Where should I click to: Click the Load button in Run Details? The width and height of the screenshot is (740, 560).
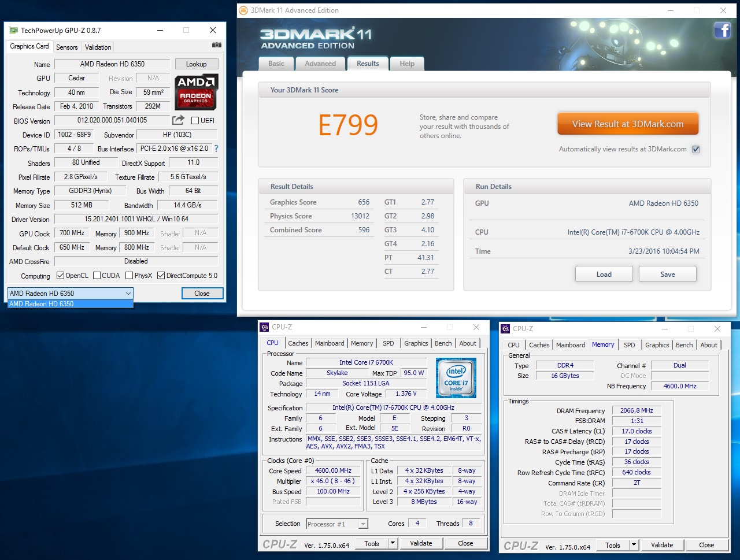click(604, 274)
